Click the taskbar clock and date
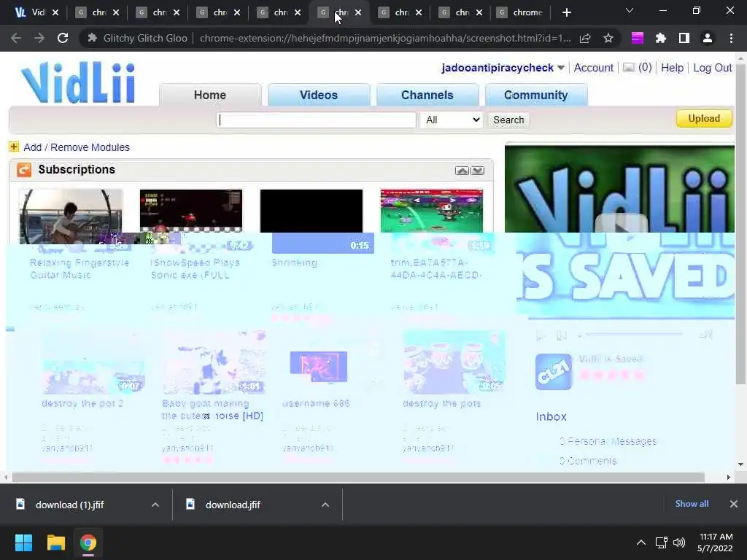 tap(716, 542)
